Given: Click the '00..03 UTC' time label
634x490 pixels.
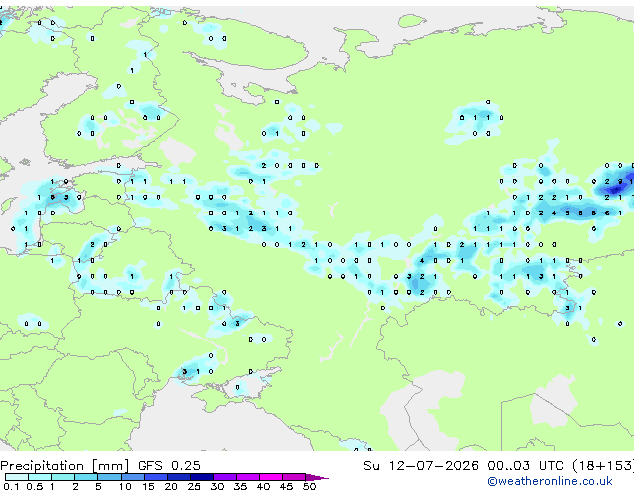Looking at the screenshot, I should coord(525,465).
